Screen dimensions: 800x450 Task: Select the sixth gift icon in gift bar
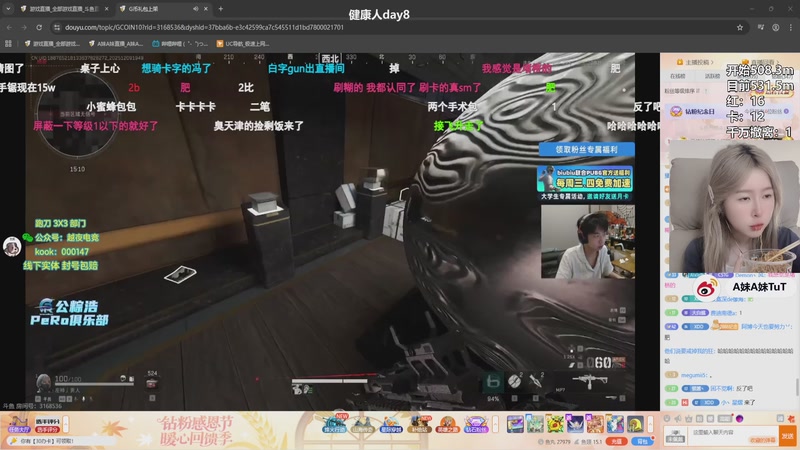(615, 423)
